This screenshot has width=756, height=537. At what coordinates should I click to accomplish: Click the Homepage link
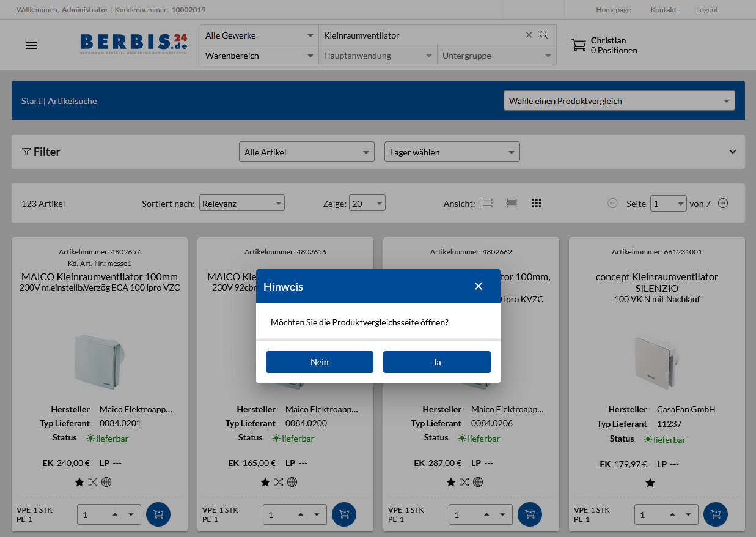point(613,10)
